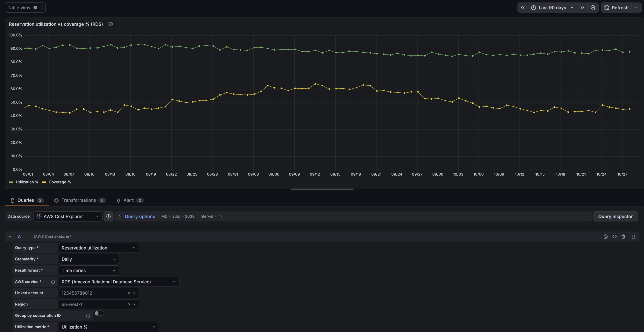Open the Linked account dropdown arrow
Screen dimensions: 644x332
134,293
